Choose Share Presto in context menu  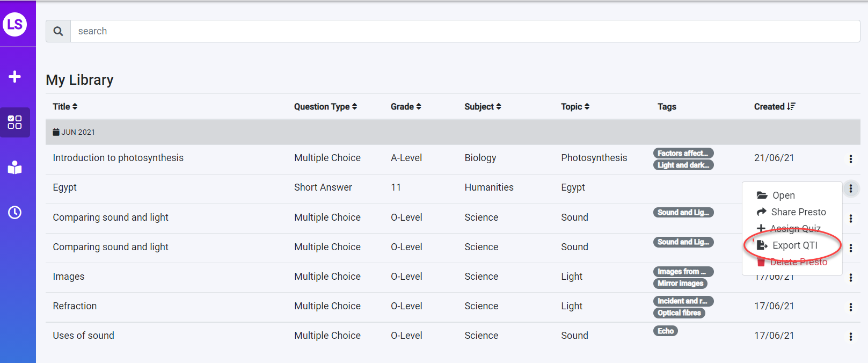pos(798,212)
